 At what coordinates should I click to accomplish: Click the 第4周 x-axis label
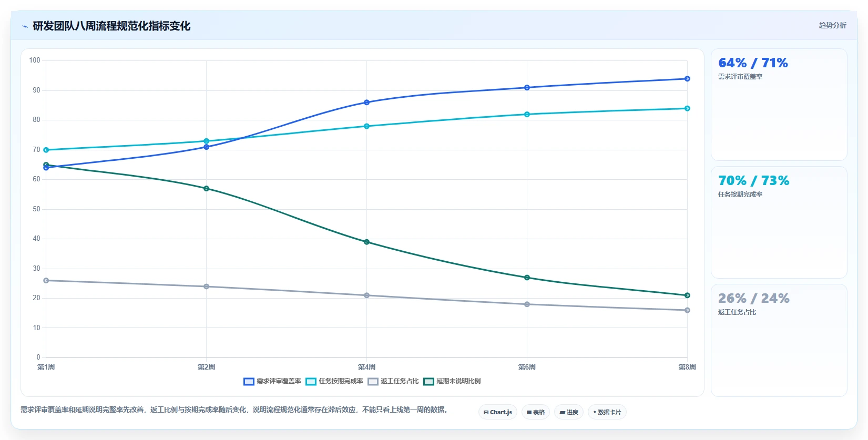[x=366, y=367]
